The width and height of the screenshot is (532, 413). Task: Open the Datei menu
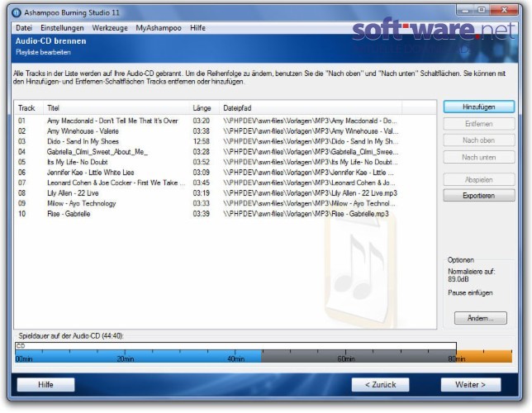click(24, 28)
